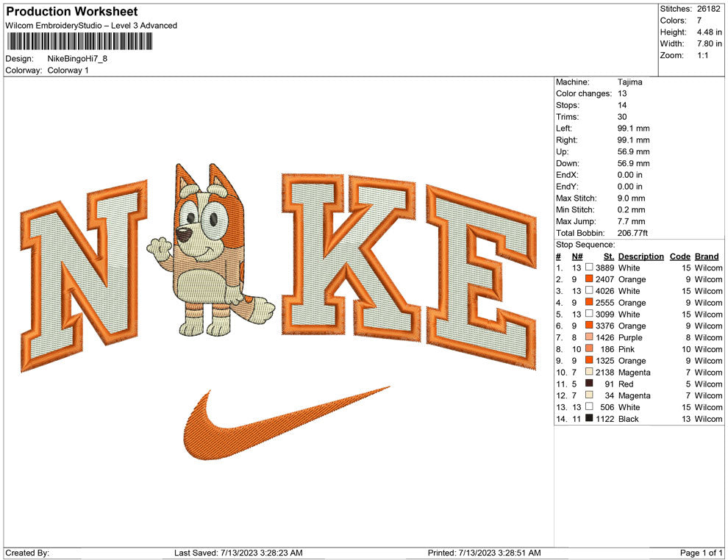This screenshot has height=560, width=728.
Task: Click the Stop Sequence heading
Action: (x=585, y=245)
